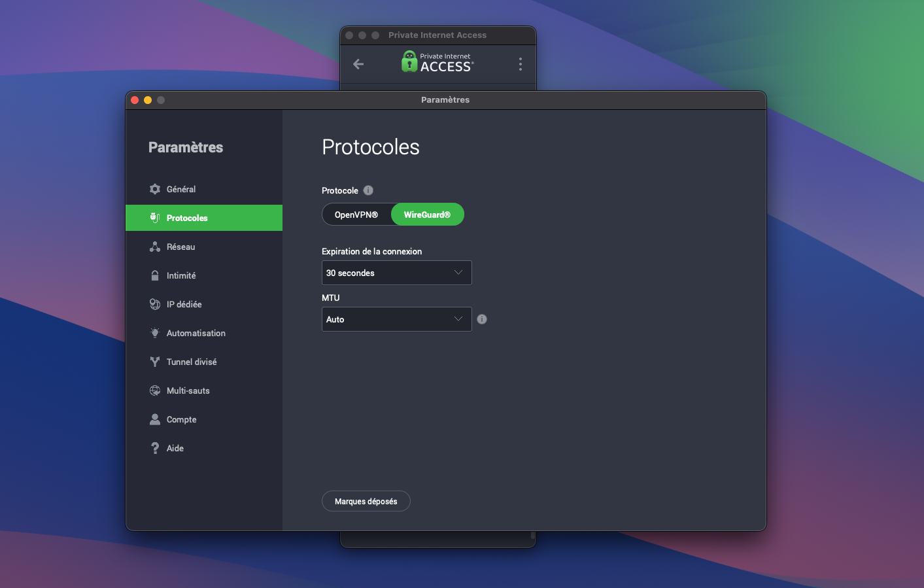Open the Réseau settings tab
This screenshot has height=588, width=924.
click(204, 247)
